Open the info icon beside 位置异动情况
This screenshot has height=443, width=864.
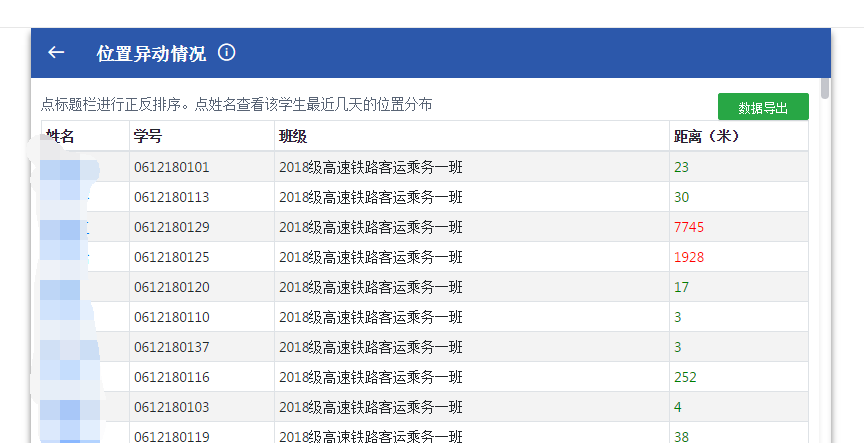click(x=227, y=53)
